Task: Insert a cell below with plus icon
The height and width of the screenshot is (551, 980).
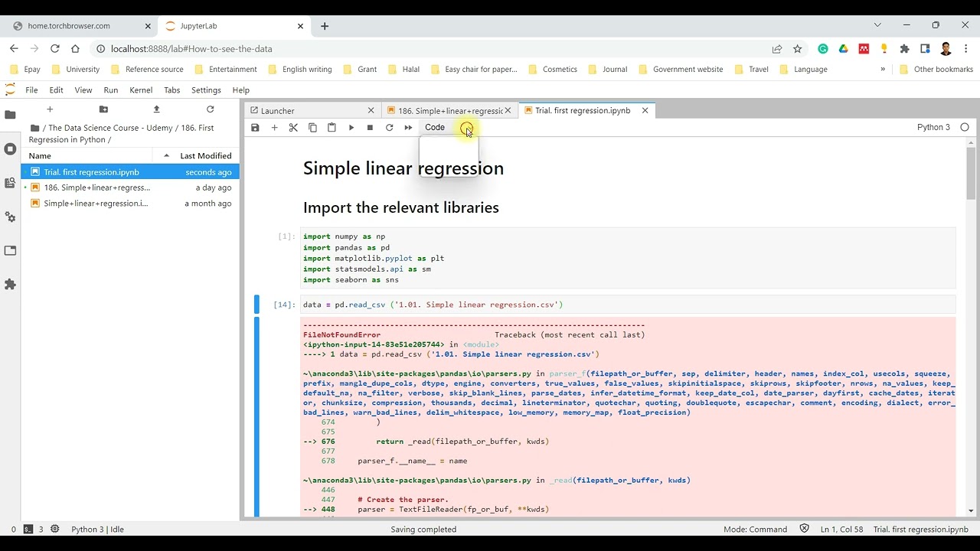Action: click(274, 128)
